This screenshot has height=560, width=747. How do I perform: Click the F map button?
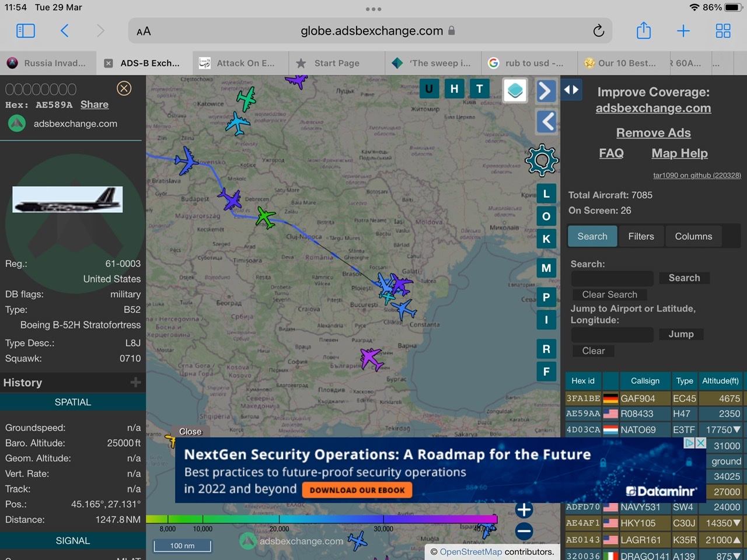546,371
